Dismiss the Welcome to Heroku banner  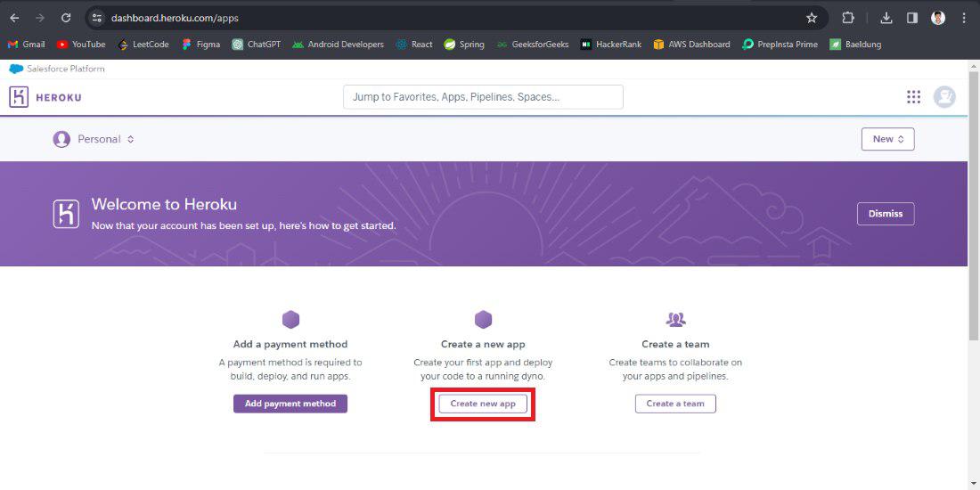(x=886, y=214)
